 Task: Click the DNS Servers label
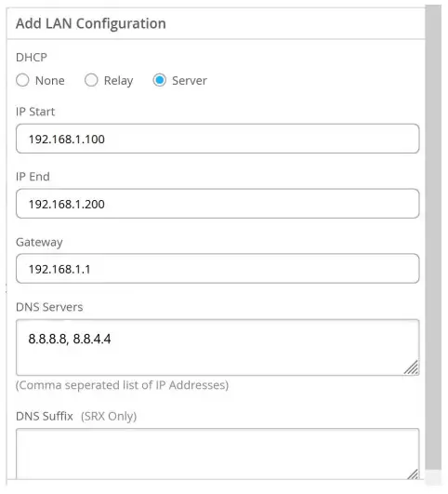point(49,307)
